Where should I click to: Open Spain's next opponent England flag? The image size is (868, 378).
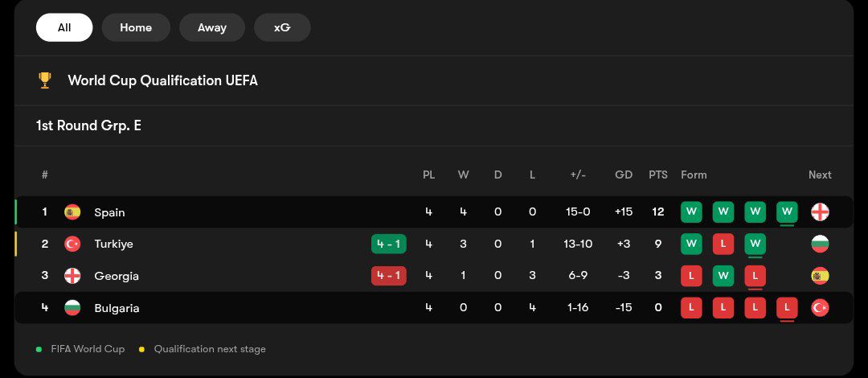(x=820, y=212)
